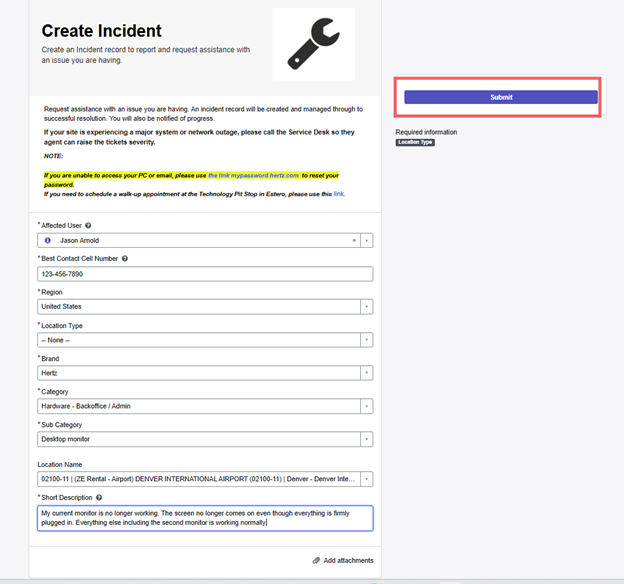Click the wrench incident image

pyautogui.click(x=314, y=44)
